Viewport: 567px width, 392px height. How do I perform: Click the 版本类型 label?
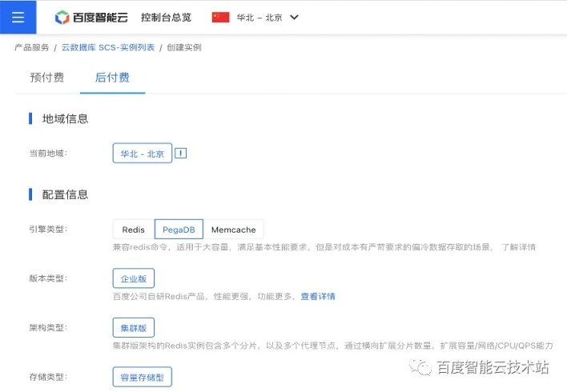48,278
